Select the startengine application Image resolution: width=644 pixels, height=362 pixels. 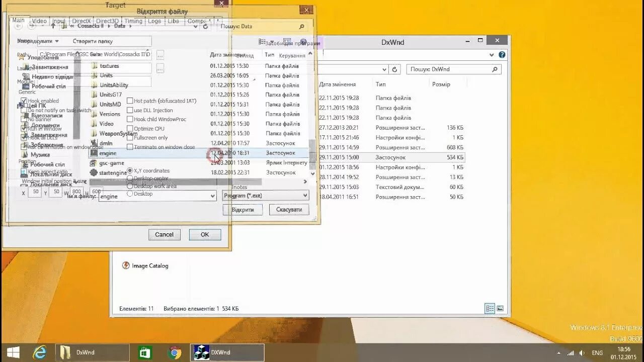click(113, 172)
